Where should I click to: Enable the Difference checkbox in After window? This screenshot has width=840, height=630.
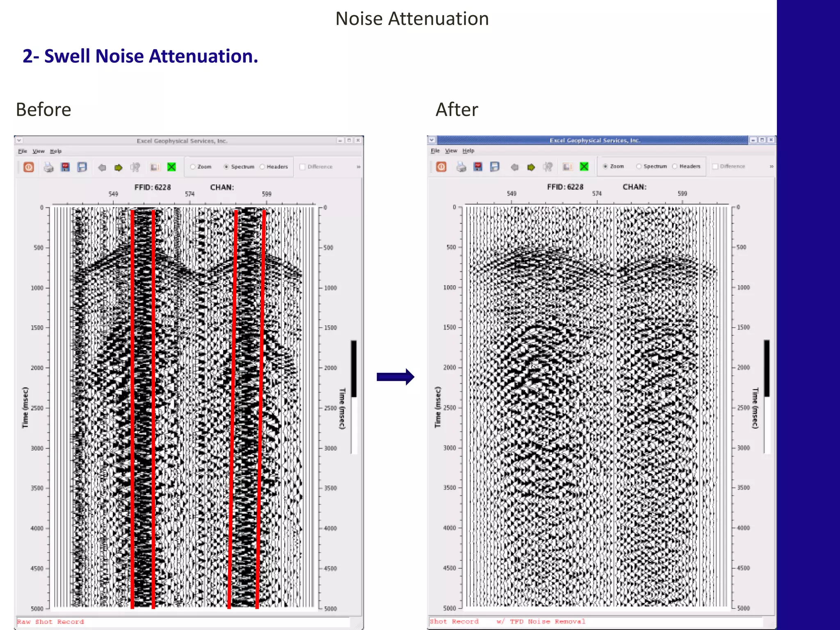(x=715, y=166)
